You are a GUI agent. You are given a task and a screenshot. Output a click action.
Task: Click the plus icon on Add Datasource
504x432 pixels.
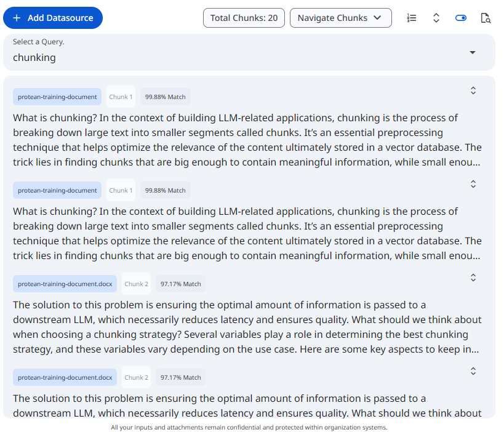point(17,18)
